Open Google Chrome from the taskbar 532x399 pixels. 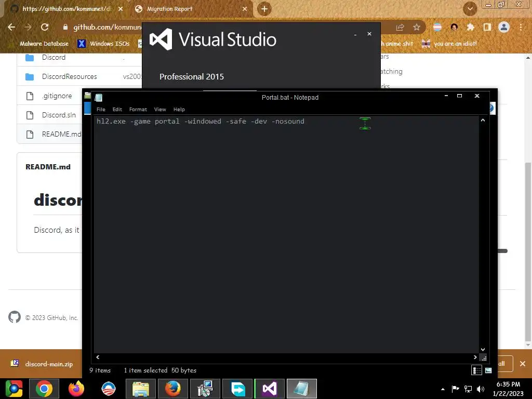click(44, 389)
